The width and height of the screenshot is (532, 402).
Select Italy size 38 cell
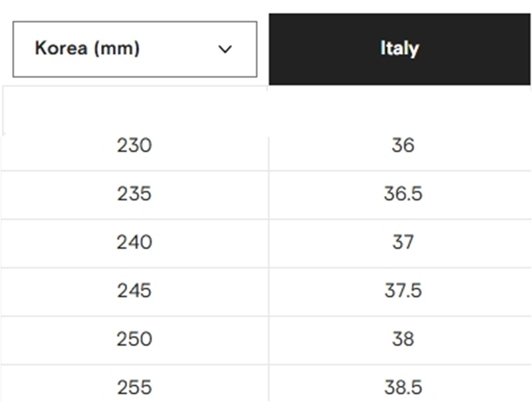click(x=403, y=340)
